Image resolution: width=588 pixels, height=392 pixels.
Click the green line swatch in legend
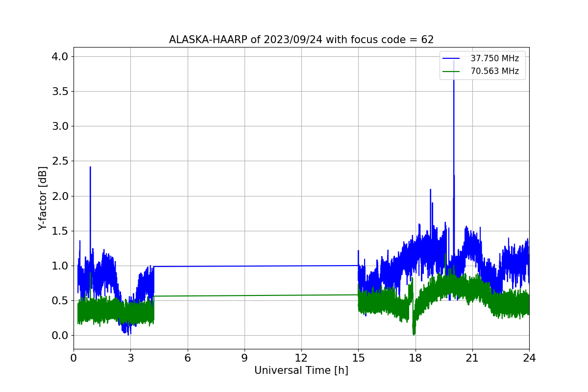pyautogui.click(x=451, y=72)
